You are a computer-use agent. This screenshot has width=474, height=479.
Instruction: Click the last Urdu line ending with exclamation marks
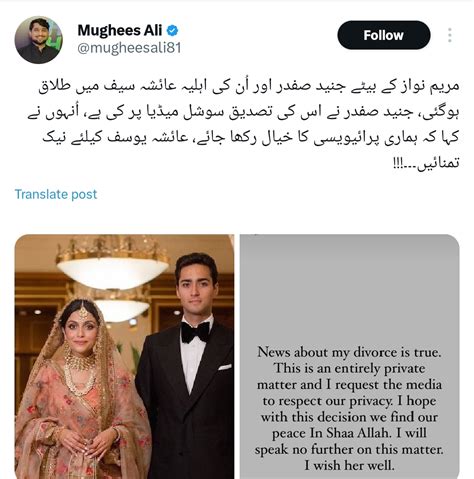click(x=427, y=163)
